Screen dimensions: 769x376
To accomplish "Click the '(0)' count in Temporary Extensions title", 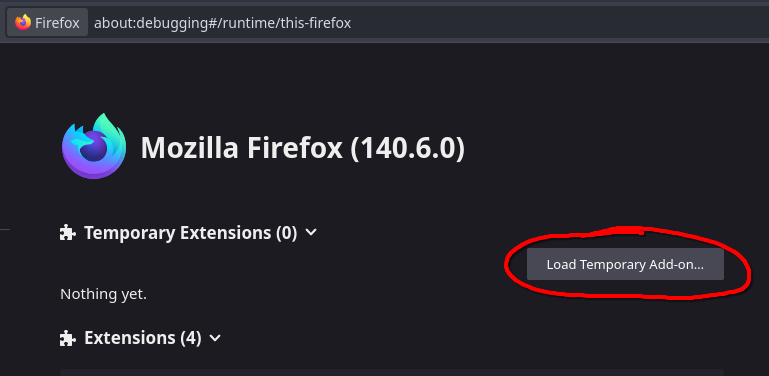I will (x=286, y=233).
